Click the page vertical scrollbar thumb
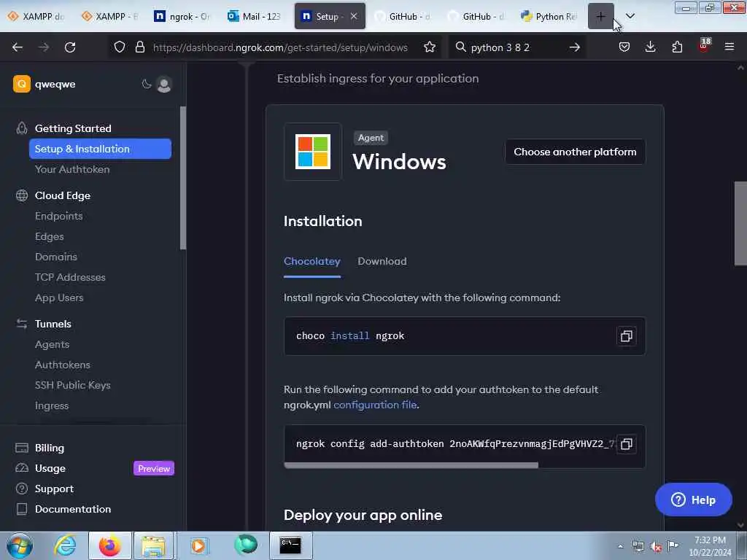Screen dimensions: 747x560 [740, 223]
